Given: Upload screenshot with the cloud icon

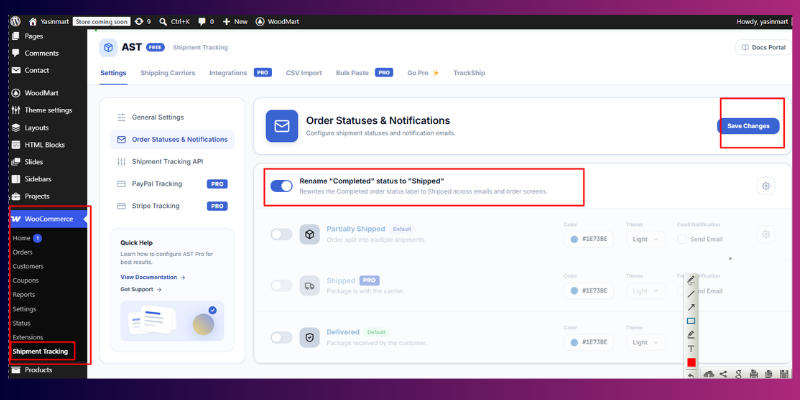Looking at the screenshot, I should 709,374.
